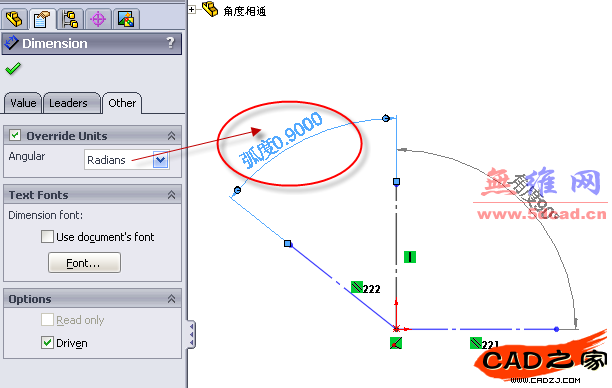Open the FeatureManager design tree tab
The width and height of the screenshot is (612, 388).
[14, 19]
